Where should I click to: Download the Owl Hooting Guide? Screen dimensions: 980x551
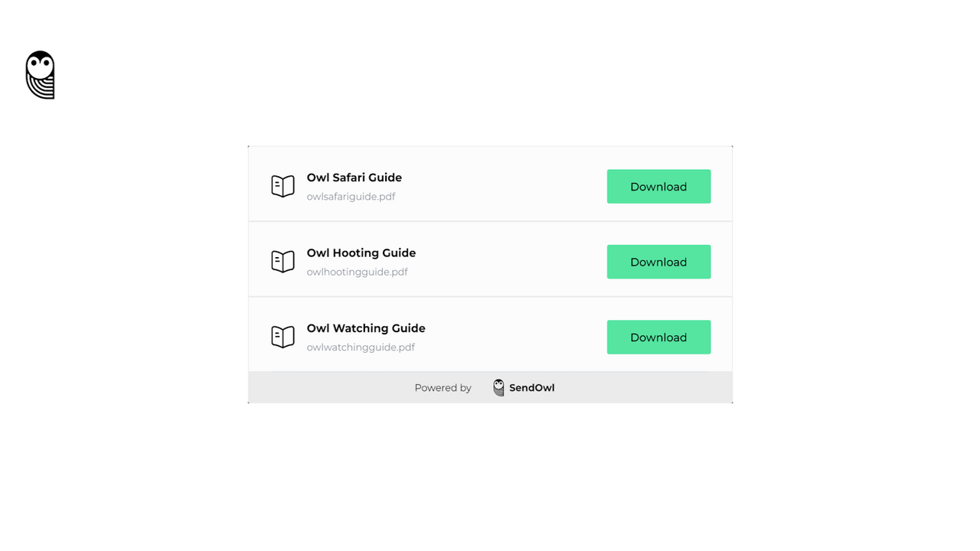pos(658,262)
